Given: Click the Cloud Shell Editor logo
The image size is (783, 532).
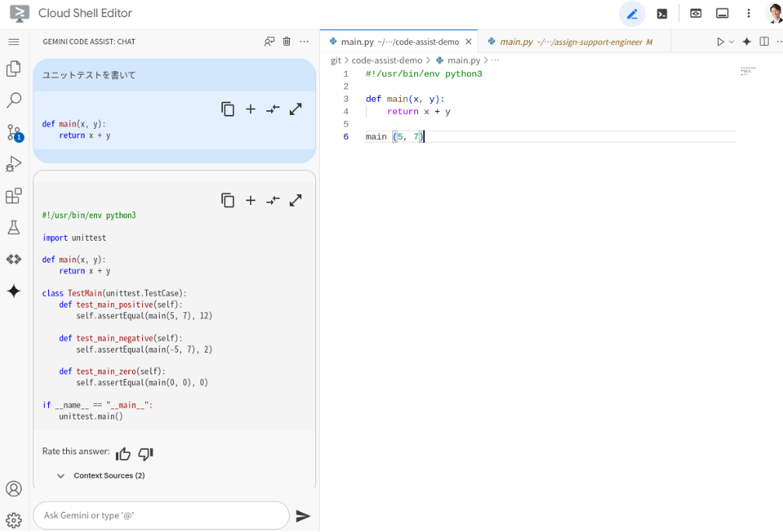Looking at the screenshot, I should pos(19,13).
